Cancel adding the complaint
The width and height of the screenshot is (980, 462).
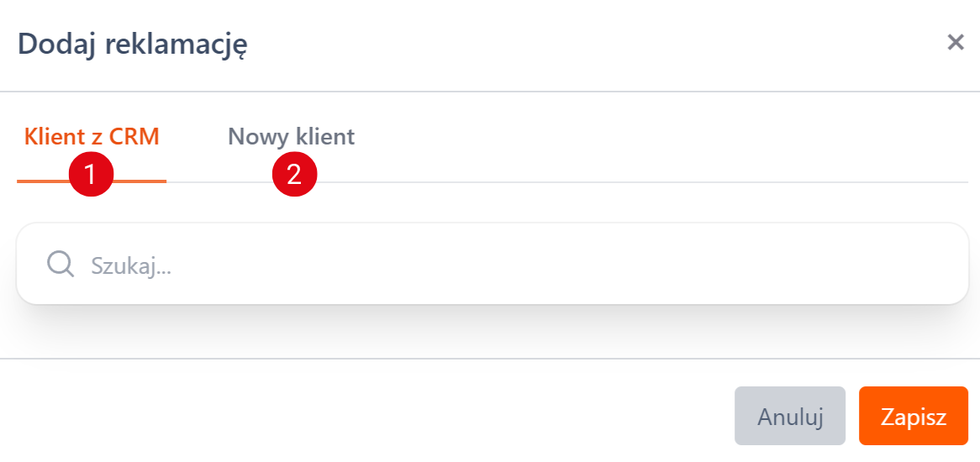789,416
